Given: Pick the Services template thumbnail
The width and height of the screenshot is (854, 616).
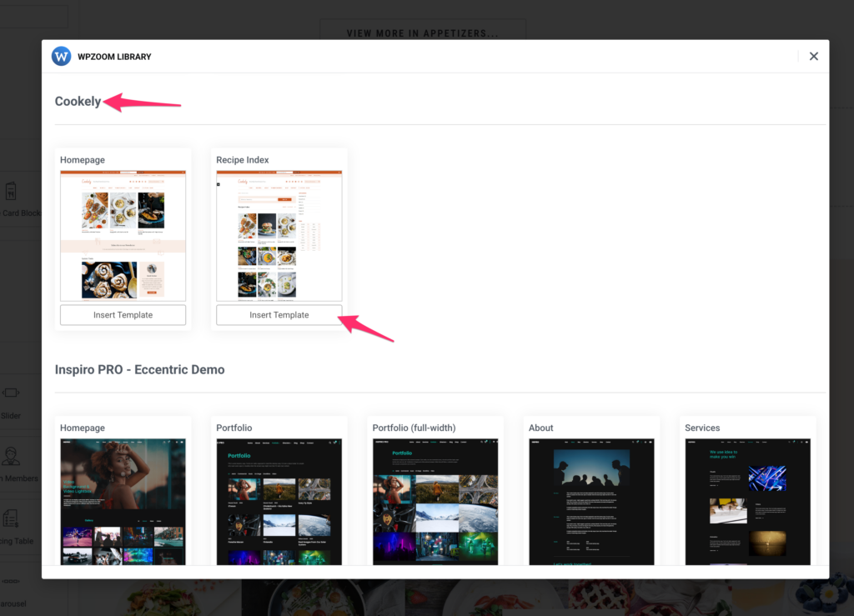Looking at the screenshot, I should click(748, 502).
